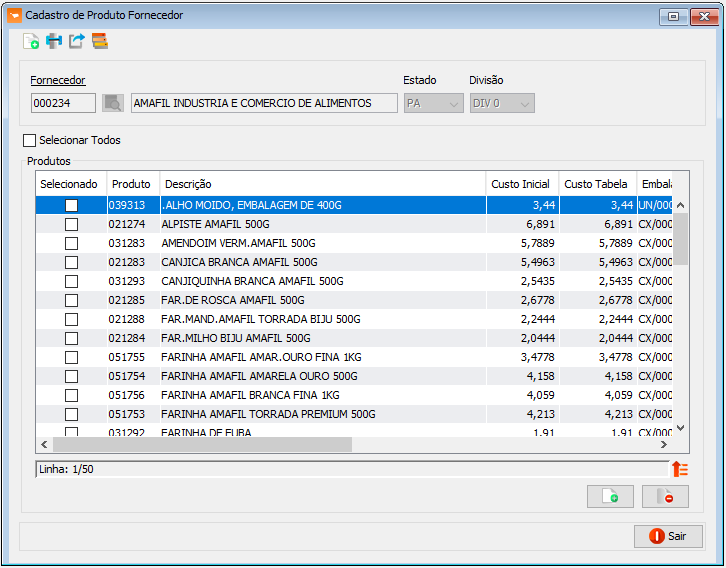Select description ALPISTE AMAFIL 500G
This screenshot has height=568, width=726.
point(215,225)
